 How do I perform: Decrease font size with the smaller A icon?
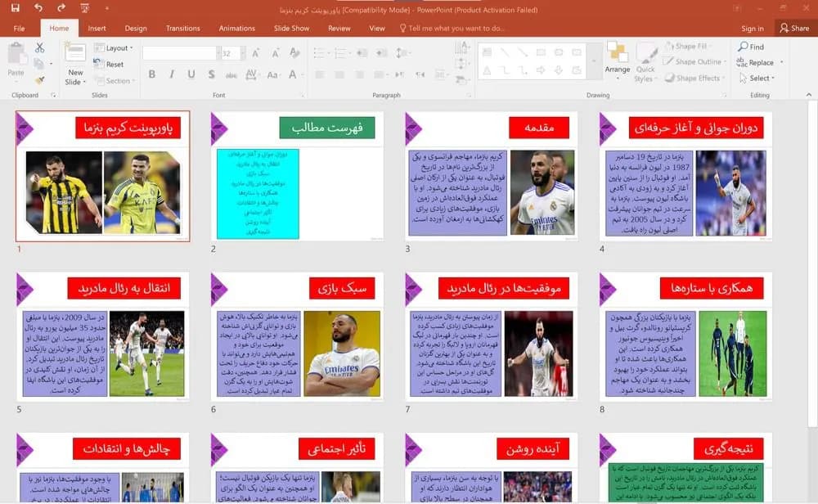coord(275,53)
